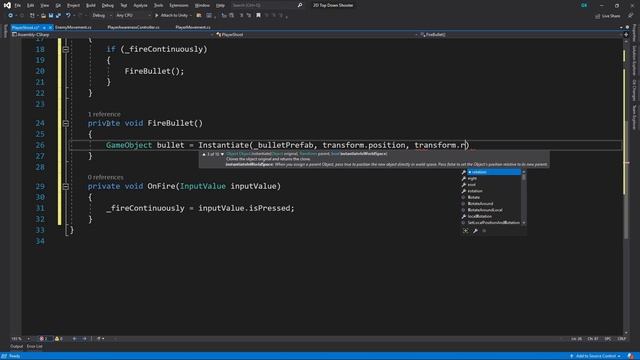Screen dimensions: 640x360
Task: Show next overload in parameter info
Action: [x=222, y=154]
